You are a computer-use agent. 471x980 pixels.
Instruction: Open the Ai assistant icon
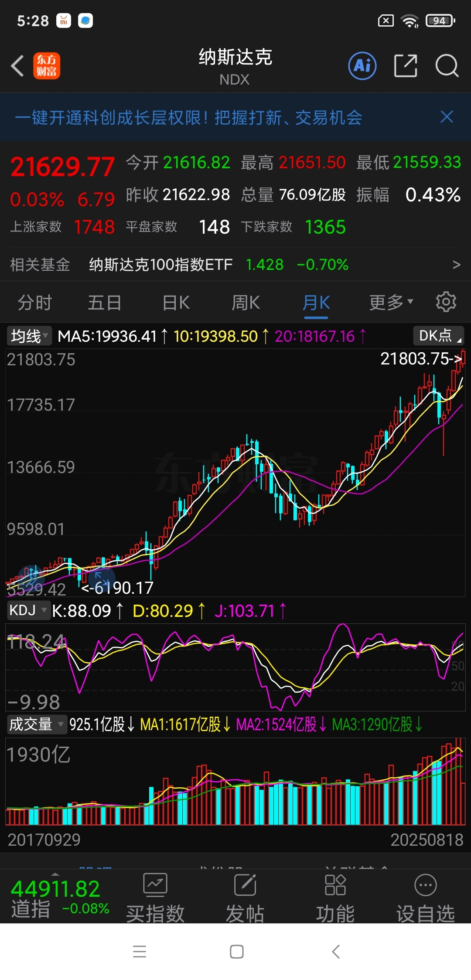point(362,66)
